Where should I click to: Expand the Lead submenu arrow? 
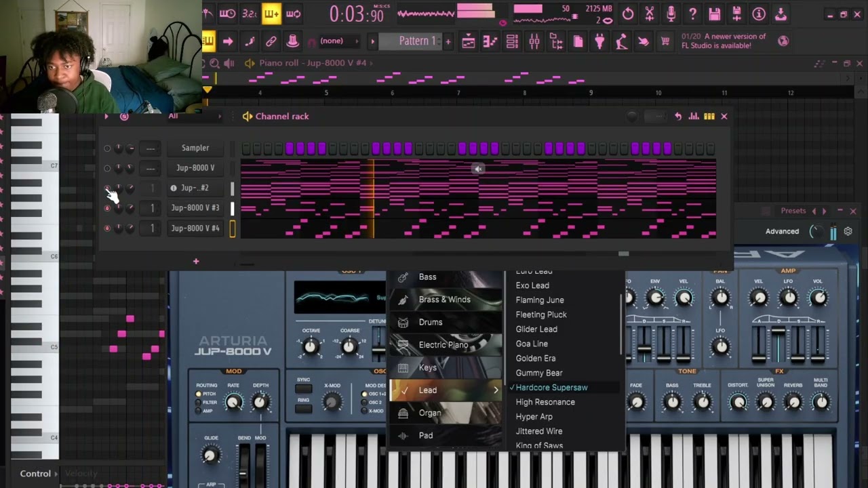point(496,390)
